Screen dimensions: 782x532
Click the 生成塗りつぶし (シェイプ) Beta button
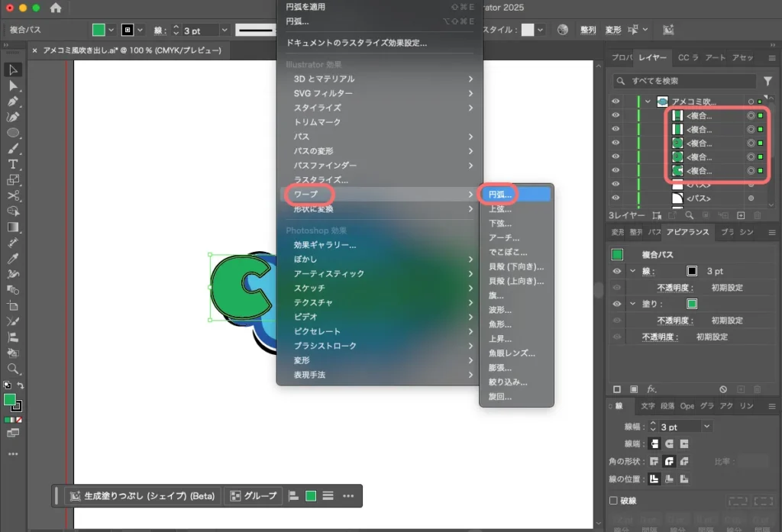click(x=141, y=495)
